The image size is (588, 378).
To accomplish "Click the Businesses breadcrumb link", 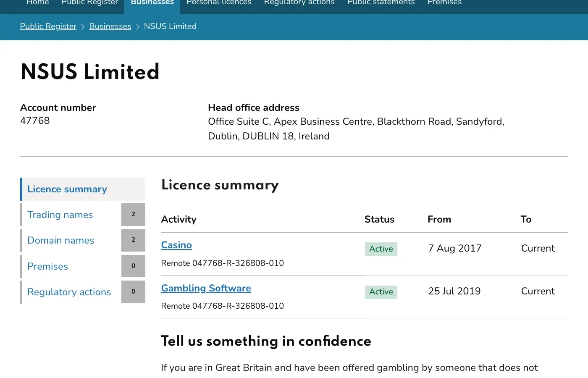I will pyautogui.click(x=110, y=26).
